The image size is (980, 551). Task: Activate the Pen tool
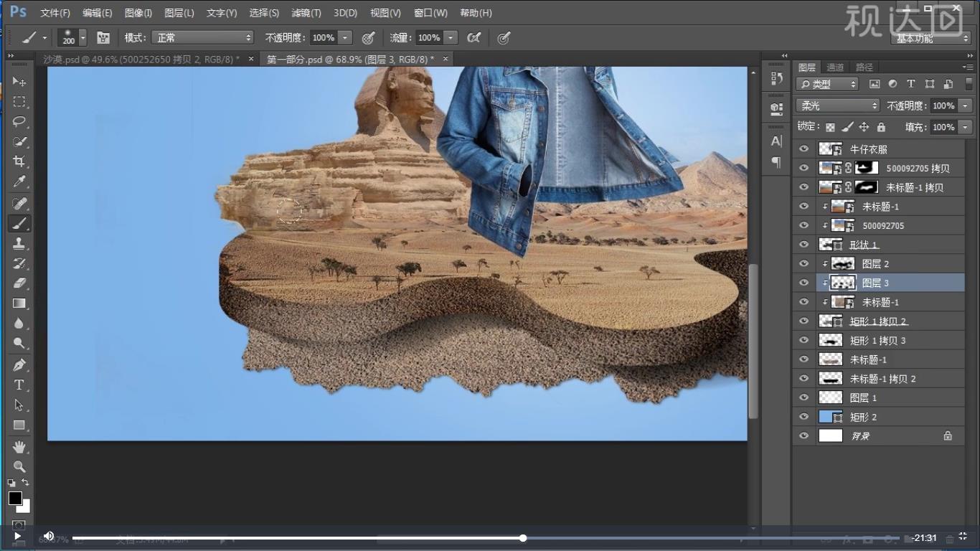pyautogui.click(x=19, y=364)
